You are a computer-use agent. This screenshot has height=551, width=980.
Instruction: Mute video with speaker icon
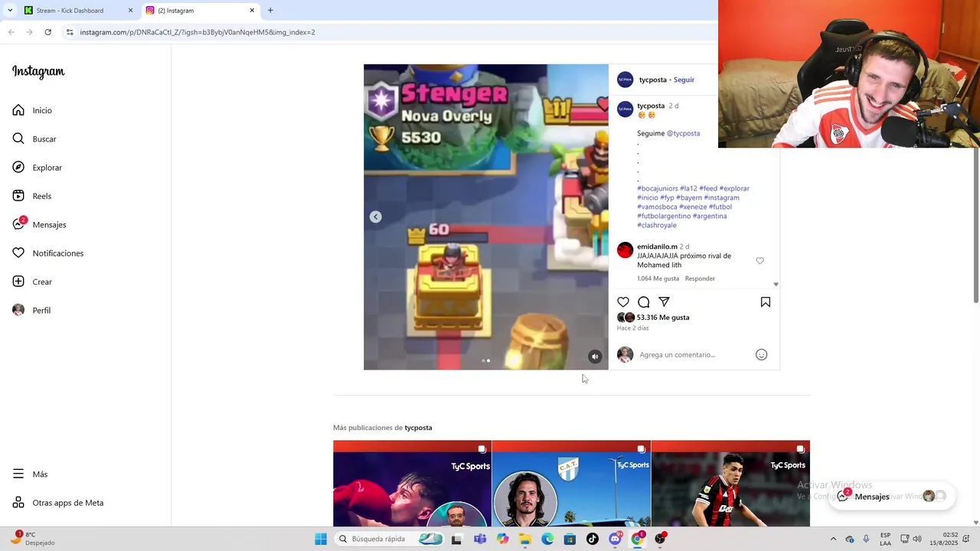click(x=595, y=357)
